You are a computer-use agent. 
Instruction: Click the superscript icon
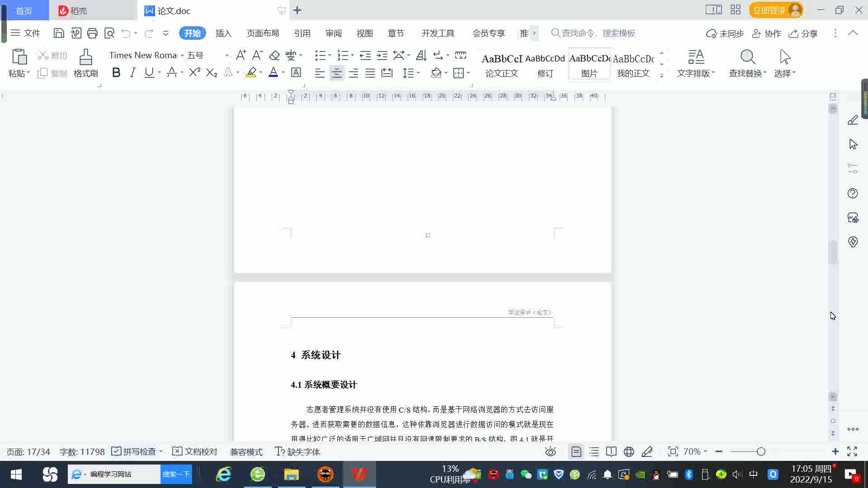tap(194, 73)
